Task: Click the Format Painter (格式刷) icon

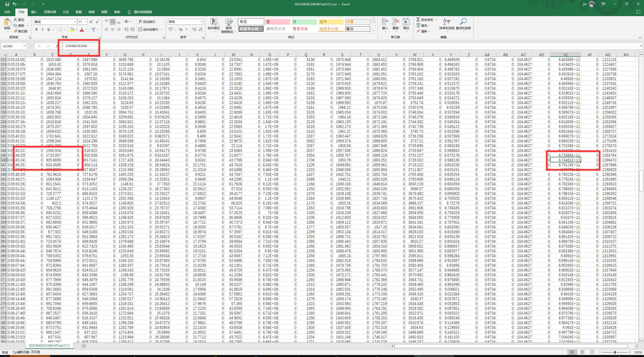Action: pos(16,31)
